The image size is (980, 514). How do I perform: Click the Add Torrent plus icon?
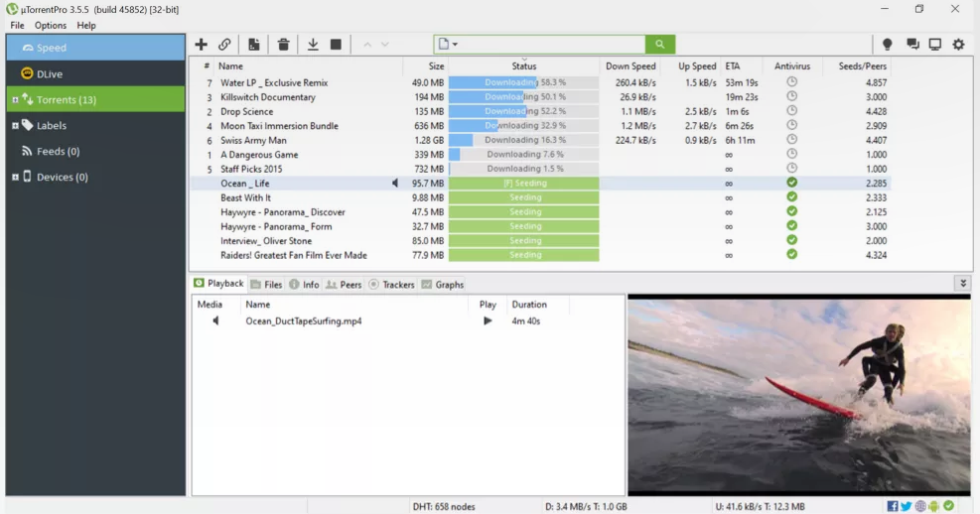[x=201, y=45]
